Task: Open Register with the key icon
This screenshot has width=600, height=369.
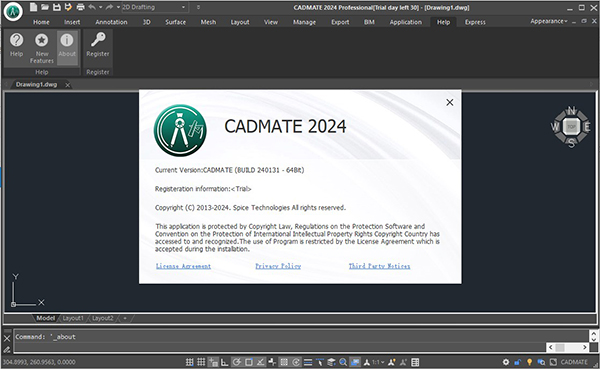Action: 98,44
